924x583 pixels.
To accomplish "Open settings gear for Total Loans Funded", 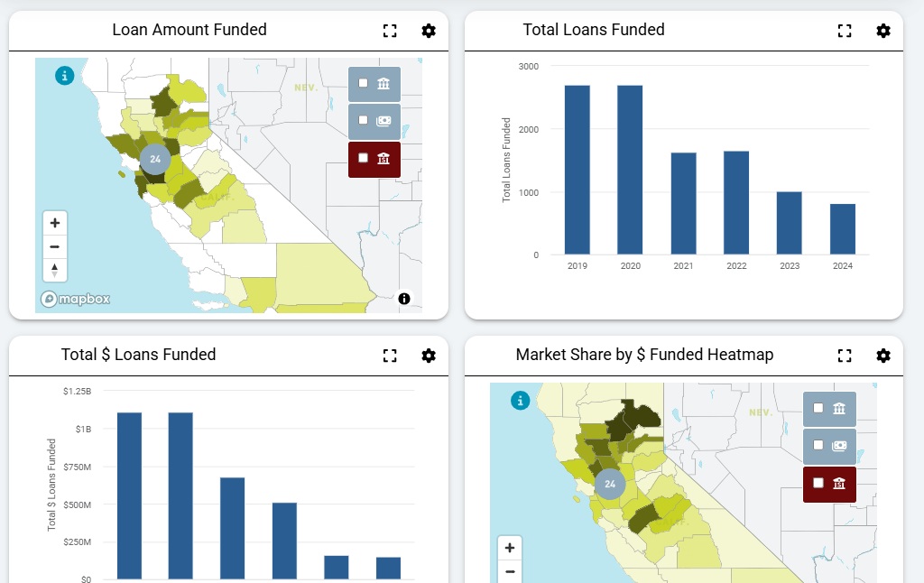I will 883,31.
